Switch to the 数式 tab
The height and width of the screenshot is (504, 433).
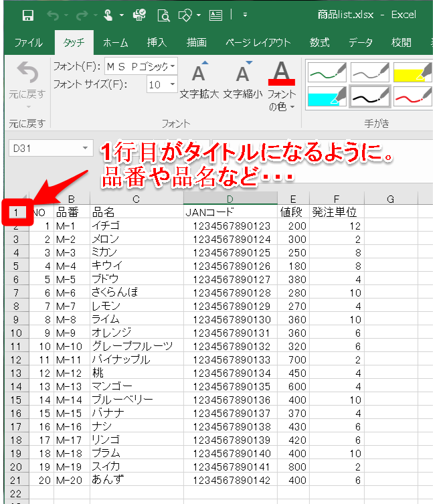[319, 42]
